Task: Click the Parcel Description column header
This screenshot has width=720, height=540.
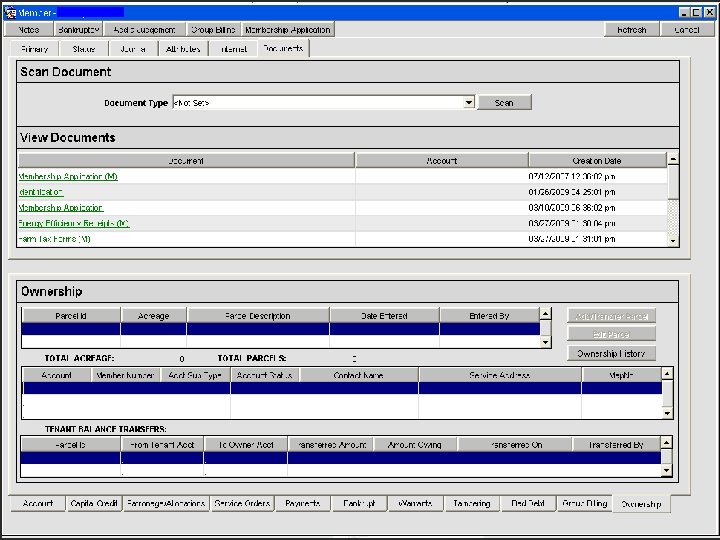Action: coord(258,316)
